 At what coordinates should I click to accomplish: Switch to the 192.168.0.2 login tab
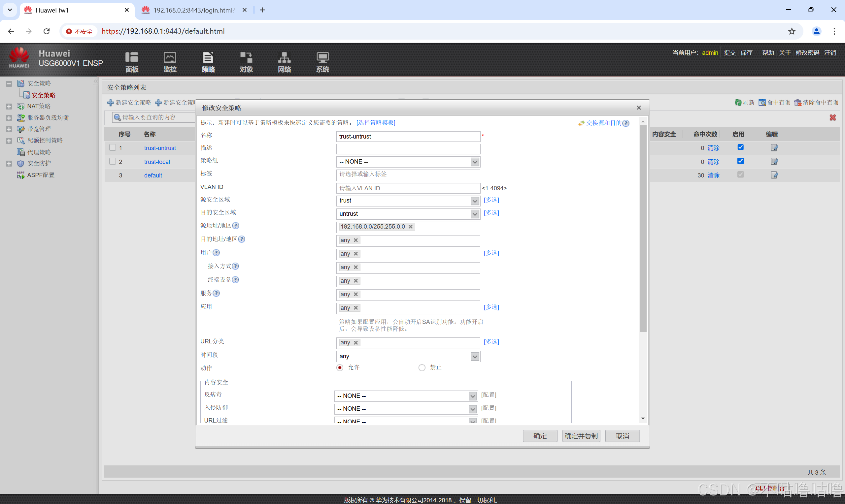(x=194, y=10)
